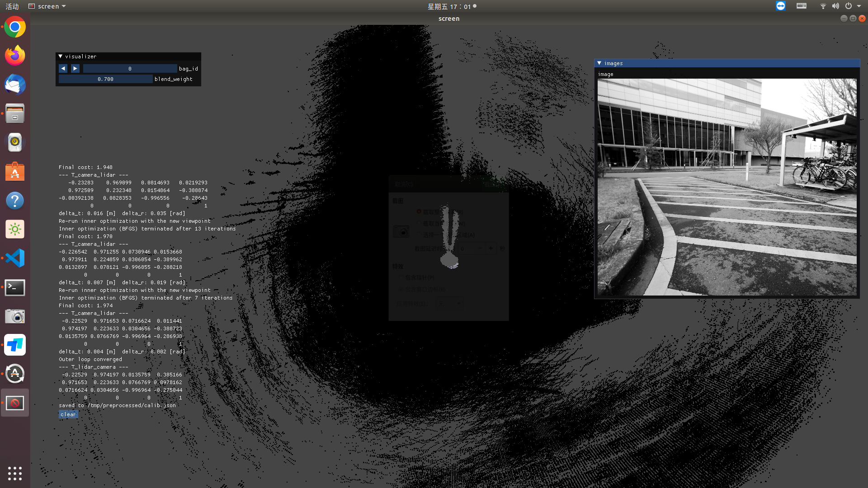The width and height of the screenshot is (868, 488).
Task: Launch Google Chrome from the dock
Action: 14,27
